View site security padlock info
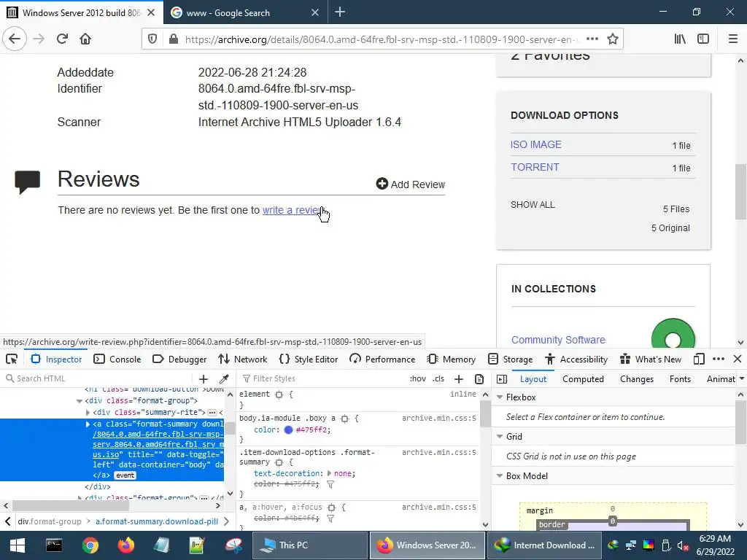 174,39
